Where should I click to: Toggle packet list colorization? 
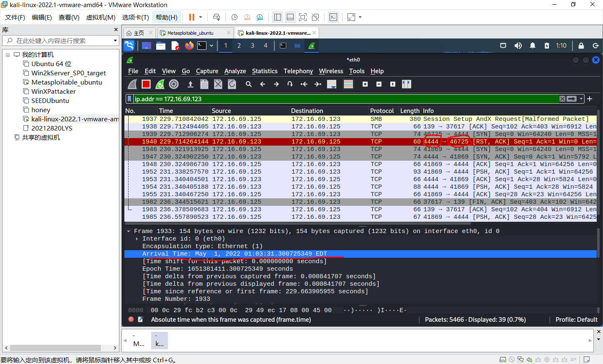(348, 84)
